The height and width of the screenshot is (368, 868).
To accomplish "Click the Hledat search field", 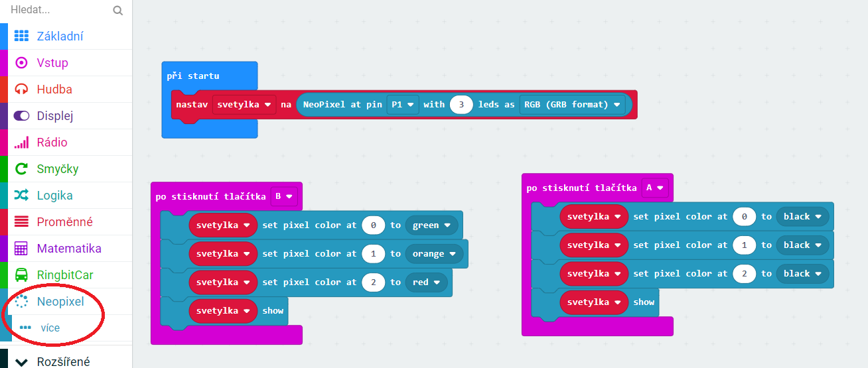I will [56, 11].
